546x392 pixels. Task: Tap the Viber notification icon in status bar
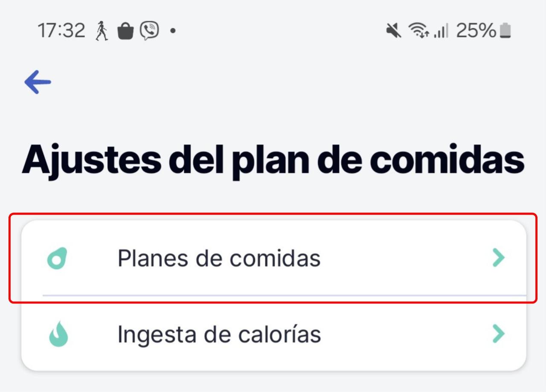click(x=149, y=31)
